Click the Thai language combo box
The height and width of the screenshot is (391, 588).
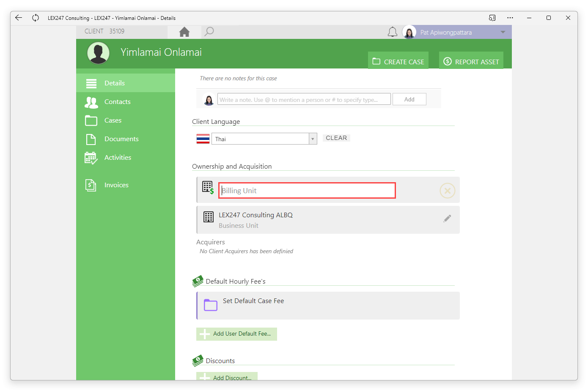(x=264, y=139)
